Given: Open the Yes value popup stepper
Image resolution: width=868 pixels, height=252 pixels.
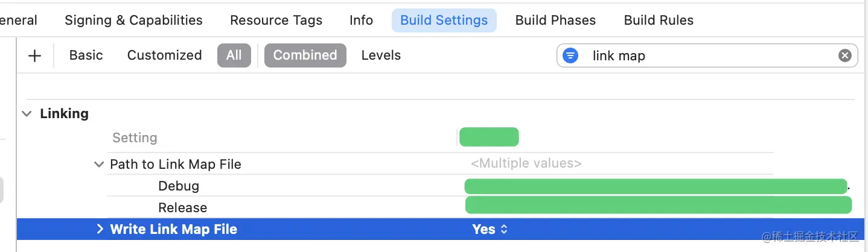Looking at the screenshot, I should [504, 229].
